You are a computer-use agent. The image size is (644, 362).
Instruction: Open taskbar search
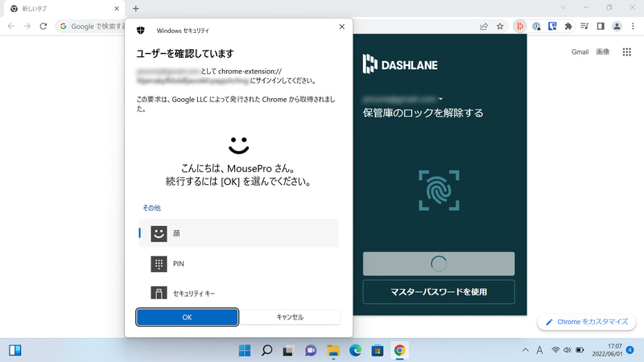(266, 351)
